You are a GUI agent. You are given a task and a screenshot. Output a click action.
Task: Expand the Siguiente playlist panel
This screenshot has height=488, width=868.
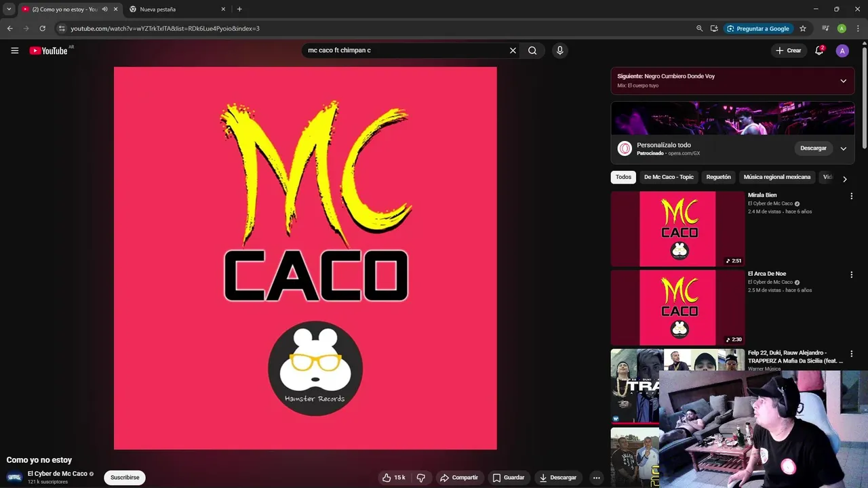pos(843,81)
